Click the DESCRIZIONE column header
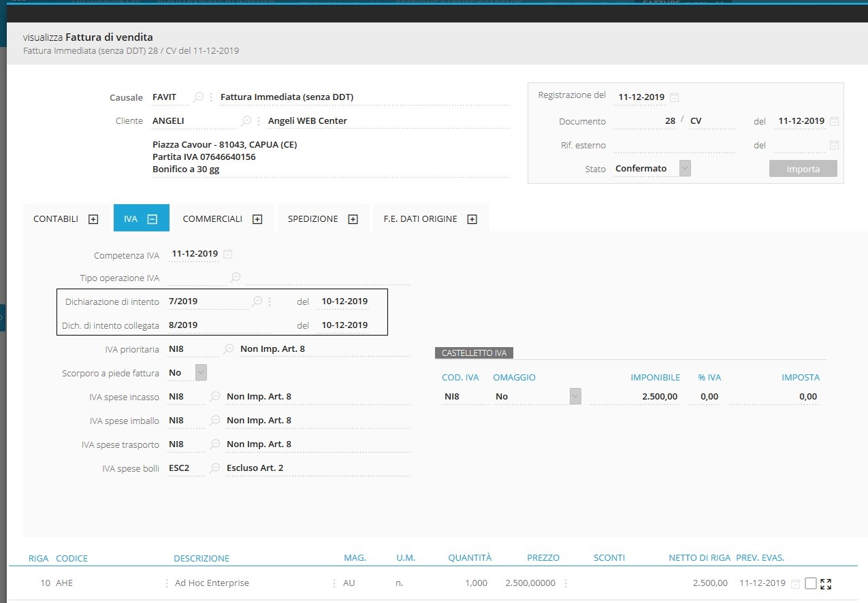This screenshot has height=603, width=868. click(202, 558)
